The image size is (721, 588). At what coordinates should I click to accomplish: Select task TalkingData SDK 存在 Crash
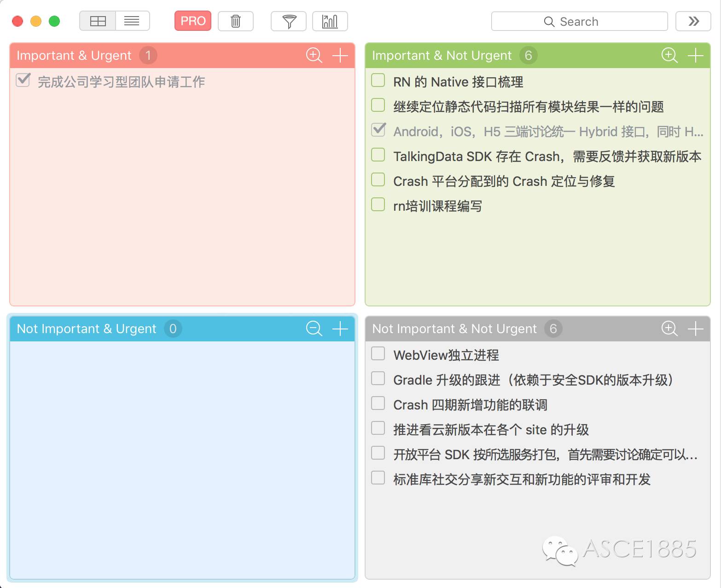coord(547,156)
